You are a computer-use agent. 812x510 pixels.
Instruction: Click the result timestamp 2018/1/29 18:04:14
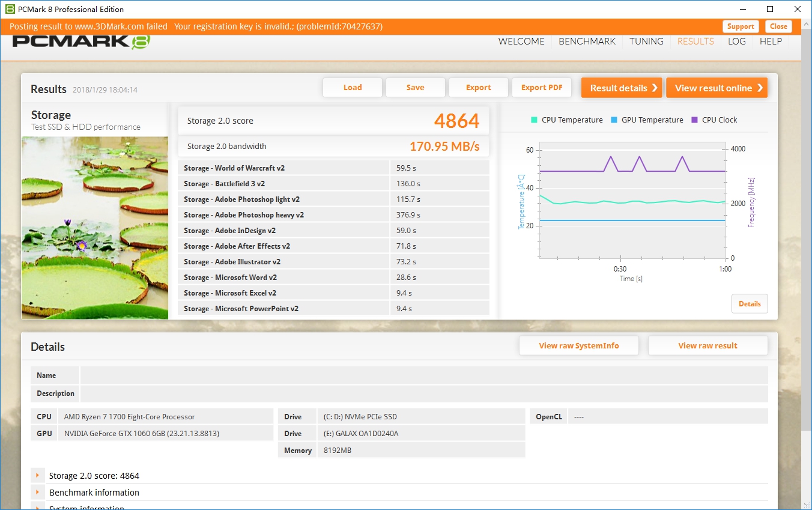coord(105,90)
